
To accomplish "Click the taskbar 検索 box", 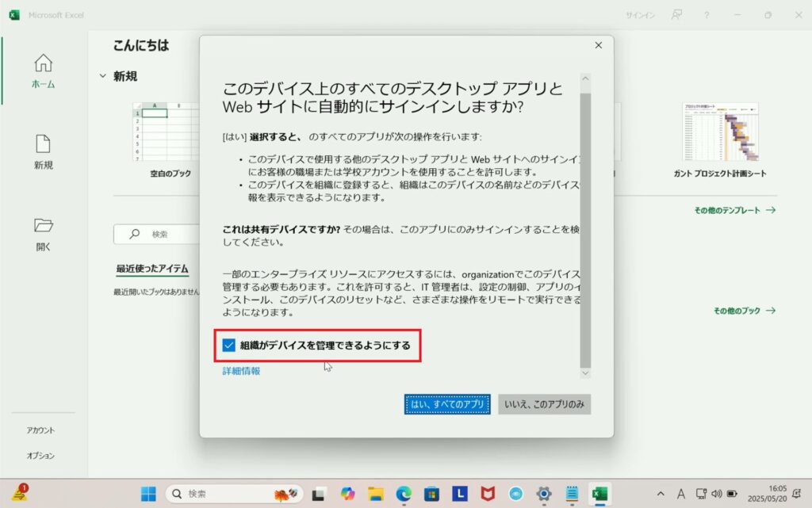I will pos(234,494).
